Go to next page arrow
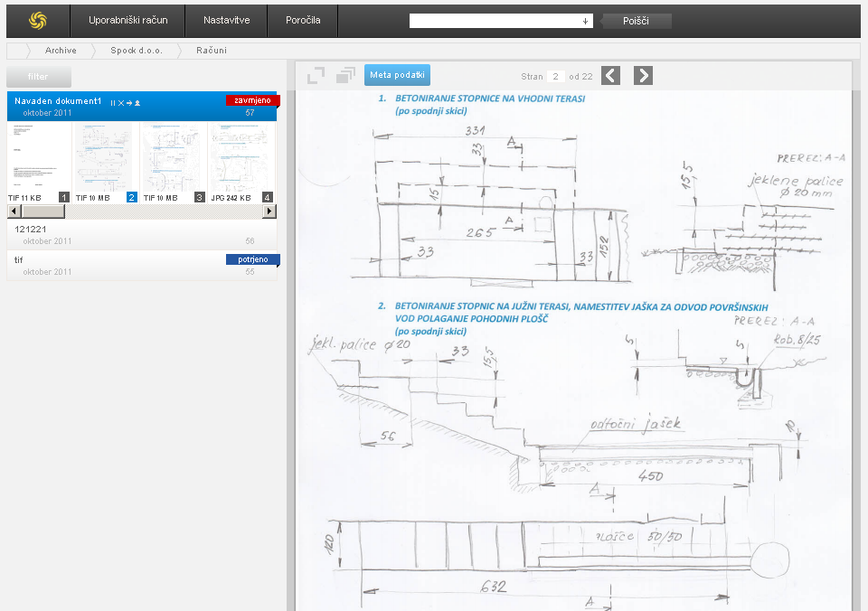The width and height of the screenshot is (868, 611). coord(643,76)
